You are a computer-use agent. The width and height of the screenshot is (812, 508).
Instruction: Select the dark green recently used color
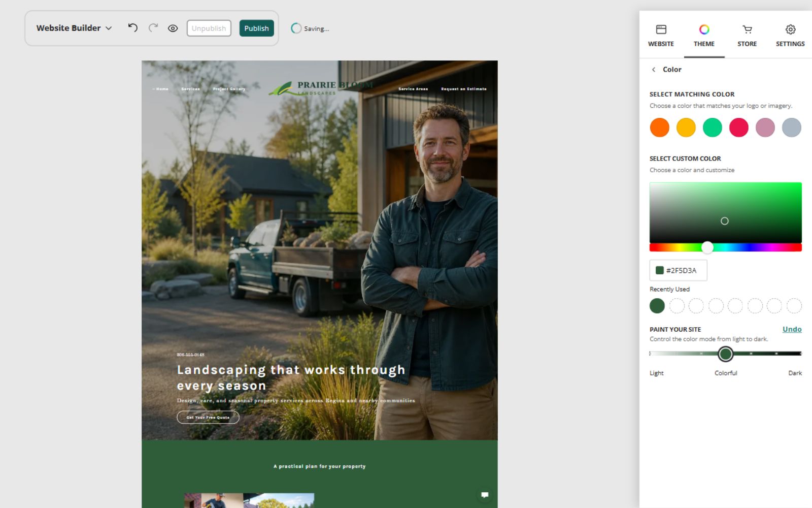[657, 306]
